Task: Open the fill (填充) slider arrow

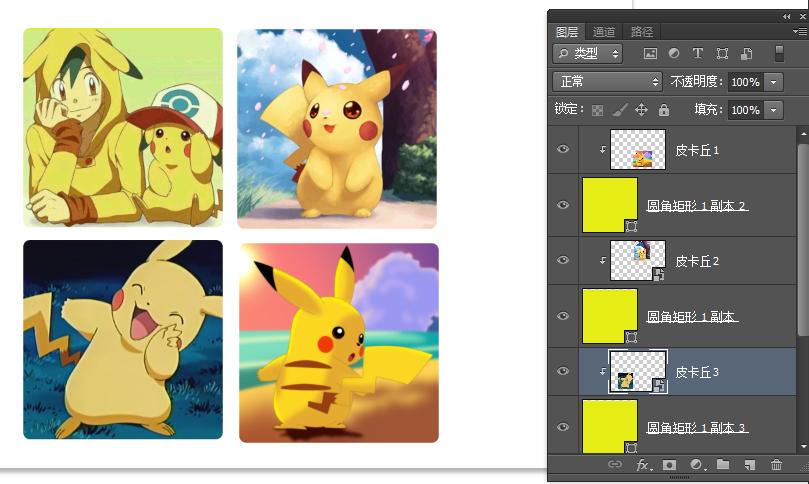Action: point(773,110)
